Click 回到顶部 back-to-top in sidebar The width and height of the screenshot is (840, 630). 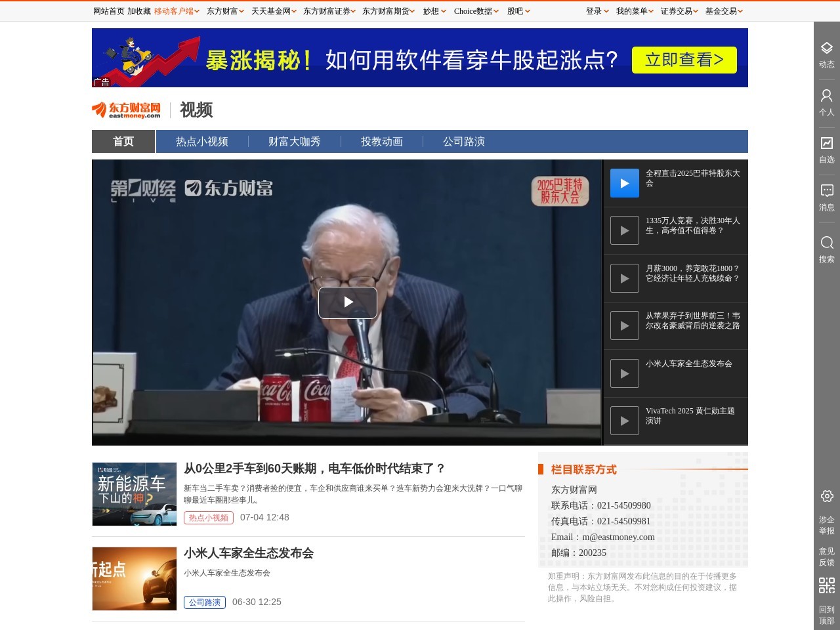coord(827,615)
